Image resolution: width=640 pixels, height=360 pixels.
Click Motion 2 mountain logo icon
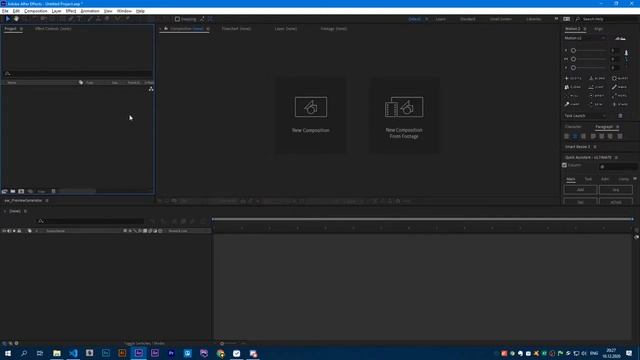[x=620, y=38]
